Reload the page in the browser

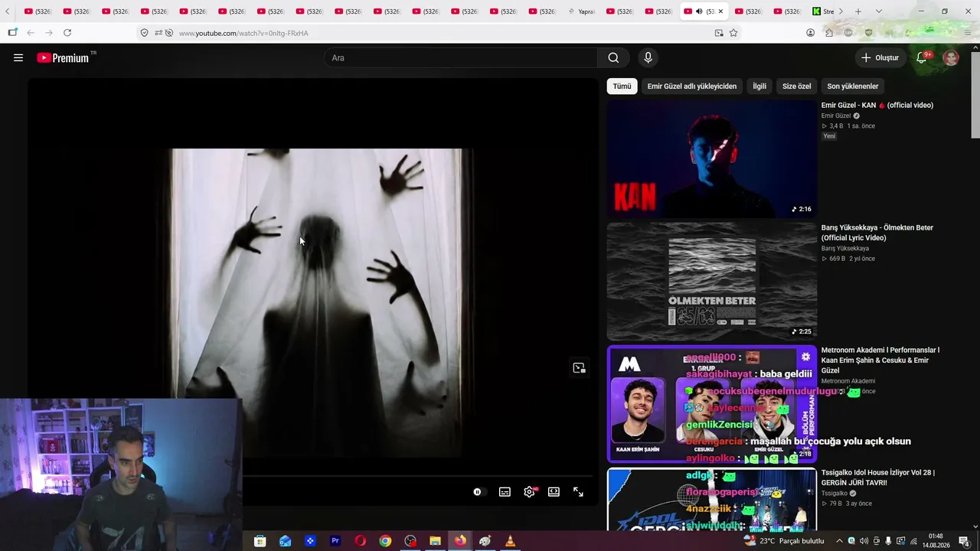pos(67,33)
